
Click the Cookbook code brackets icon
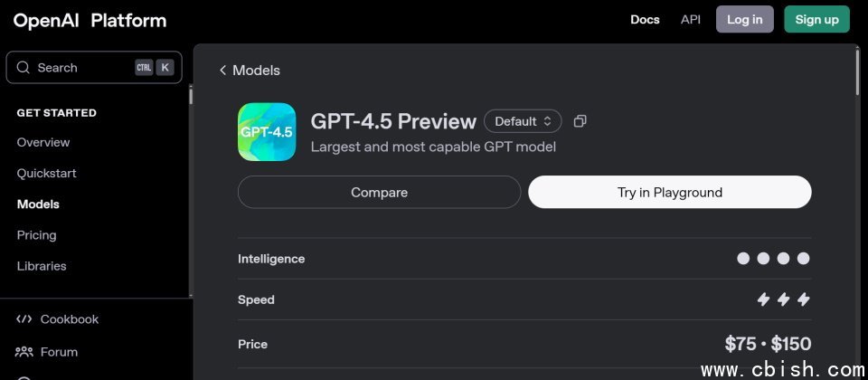[x=24, y=319]
